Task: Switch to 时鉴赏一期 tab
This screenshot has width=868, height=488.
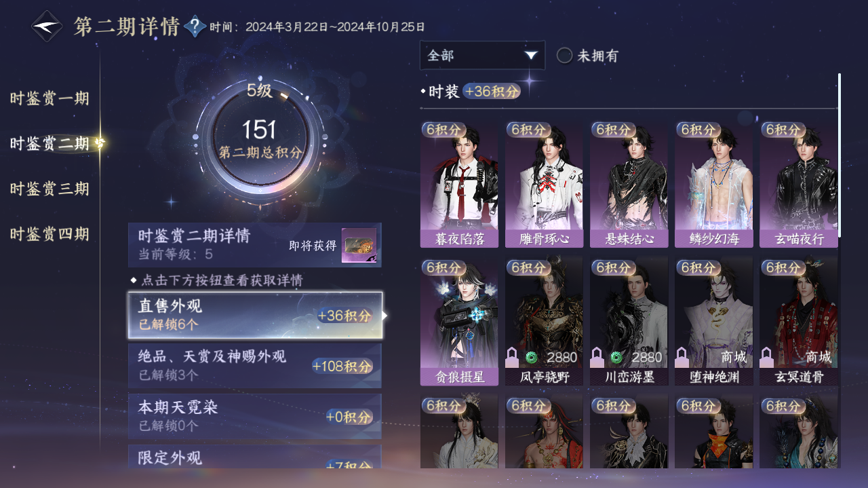Action: pyautogui.click(x=50, y=98)
